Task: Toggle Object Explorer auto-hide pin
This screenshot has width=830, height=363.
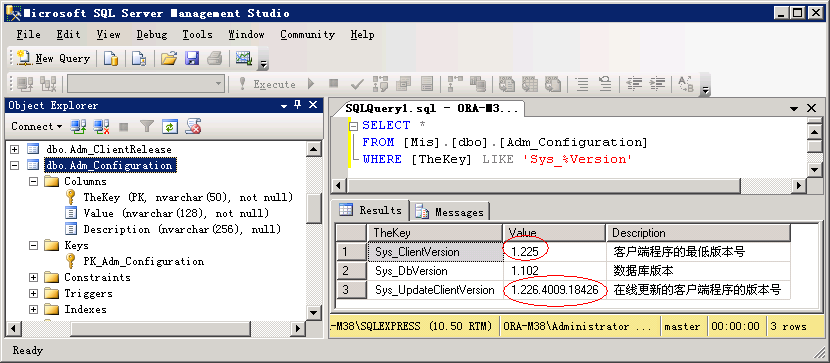Action: (297, 105)
